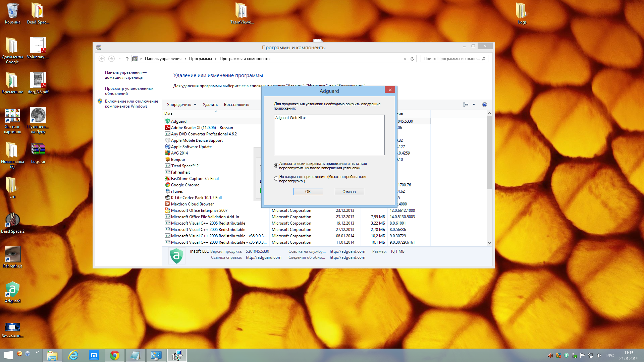This screenshot has width=644, height=362.
Task: Open Включение или отключение компонентов Windows
Action: [x=131, y=104]
